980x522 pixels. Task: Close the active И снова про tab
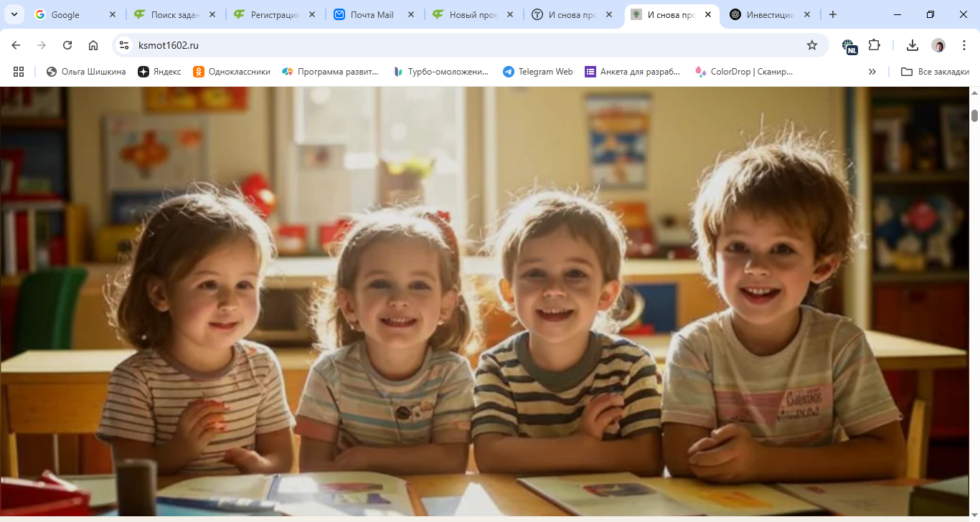(x=708, y=14)
